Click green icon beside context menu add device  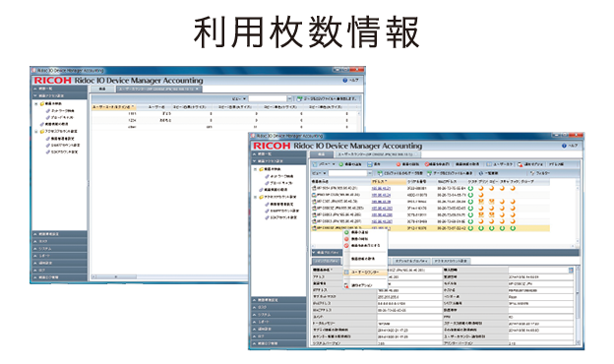pyautogui.click(x=346, y=232)
